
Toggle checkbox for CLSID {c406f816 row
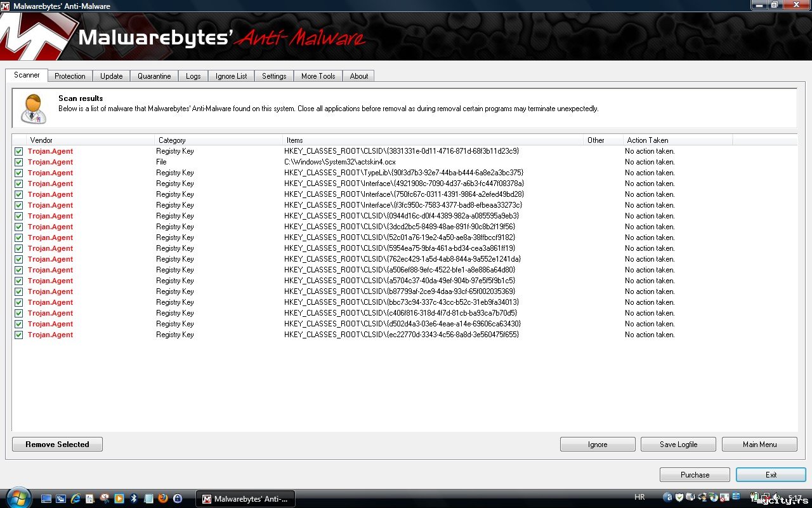[x=19, y=313]
